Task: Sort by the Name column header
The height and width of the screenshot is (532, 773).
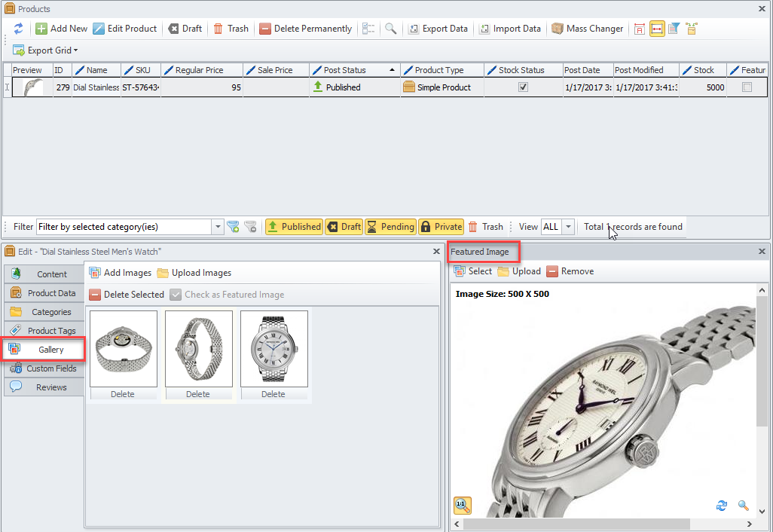Action: click(96, 70)
